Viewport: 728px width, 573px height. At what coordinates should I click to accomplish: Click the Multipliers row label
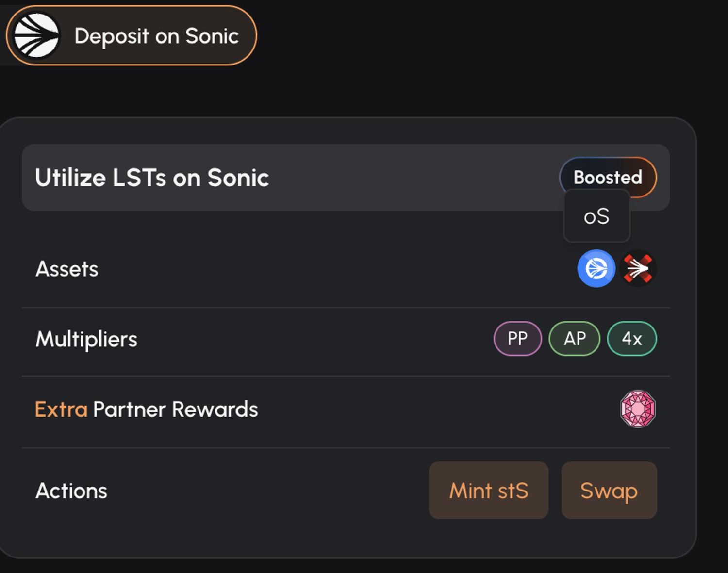click(x=86, y=339)
